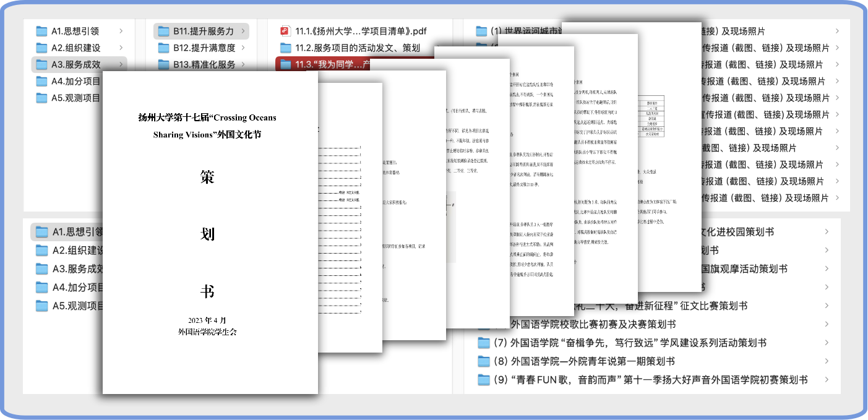Select the 11.2.服务项目的活动发文、策划 folder name
The height and width of the screenshot is (420, 868).
tap(358, 48)
